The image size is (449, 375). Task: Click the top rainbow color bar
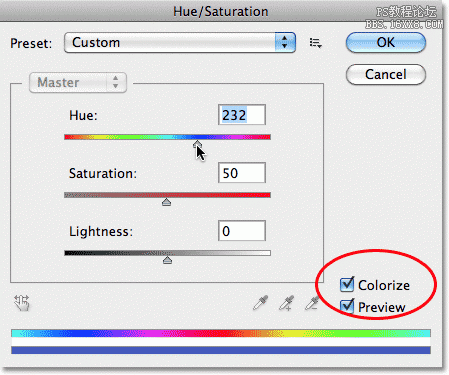point(221,333)
